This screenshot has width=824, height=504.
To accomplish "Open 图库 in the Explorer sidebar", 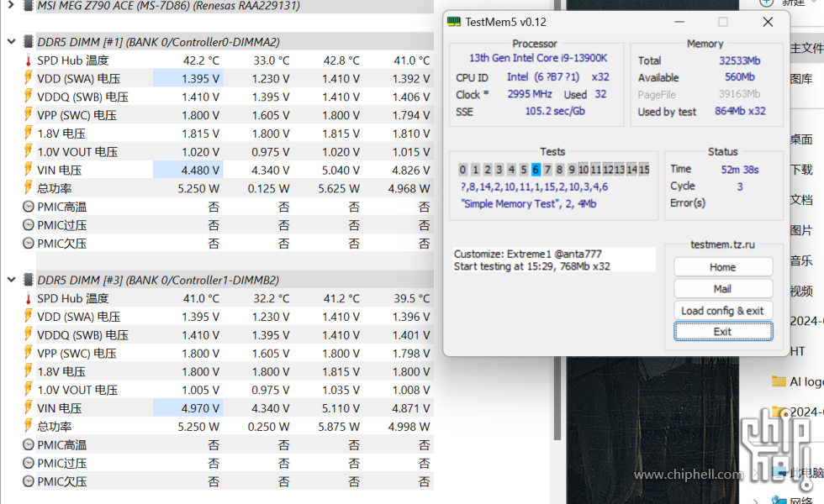I will click(x=801, y=79).
